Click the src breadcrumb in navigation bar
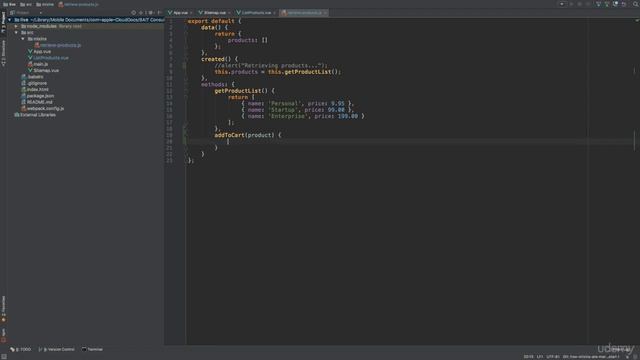This screenshot has width=640, height=360. point(26,4)
